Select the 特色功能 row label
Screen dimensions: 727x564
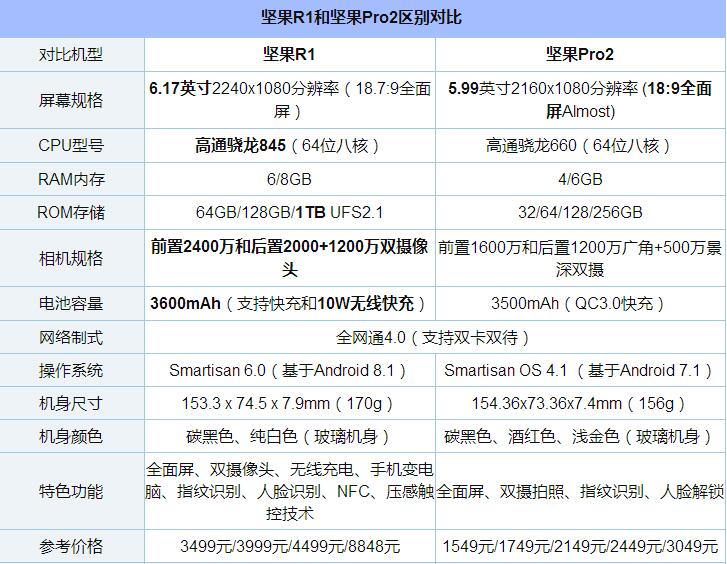71,491
